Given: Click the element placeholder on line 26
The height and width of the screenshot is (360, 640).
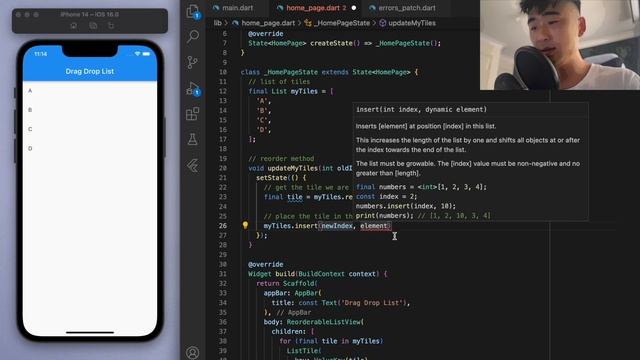Looking at the screenshot, I should (x=373, y=226).
